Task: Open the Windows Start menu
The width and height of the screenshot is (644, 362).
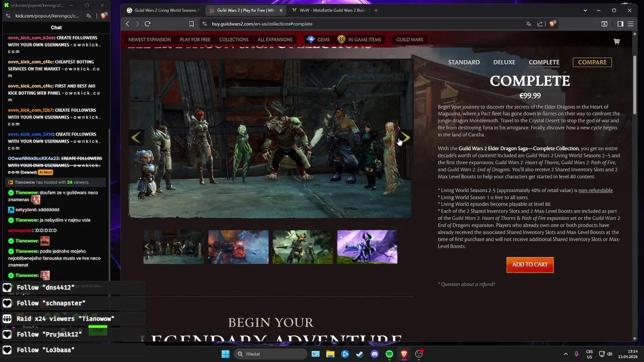Action: 225,354
